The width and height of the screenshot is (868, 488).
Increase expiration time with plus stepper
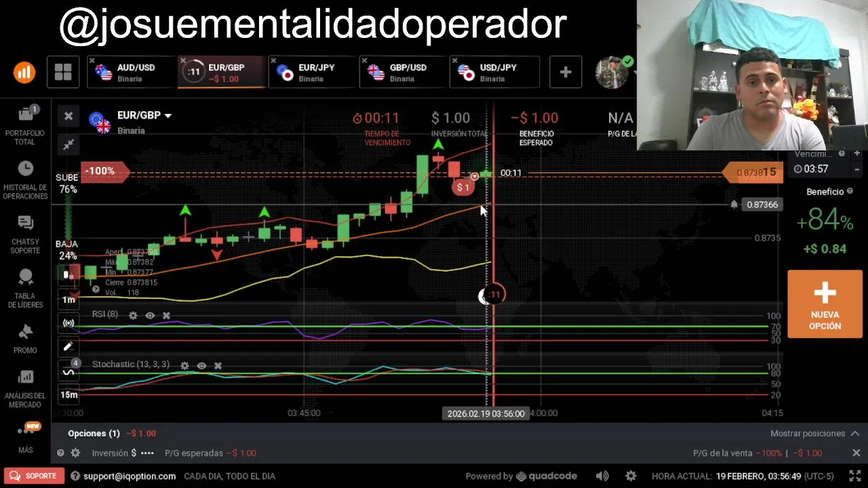point(857,154)
